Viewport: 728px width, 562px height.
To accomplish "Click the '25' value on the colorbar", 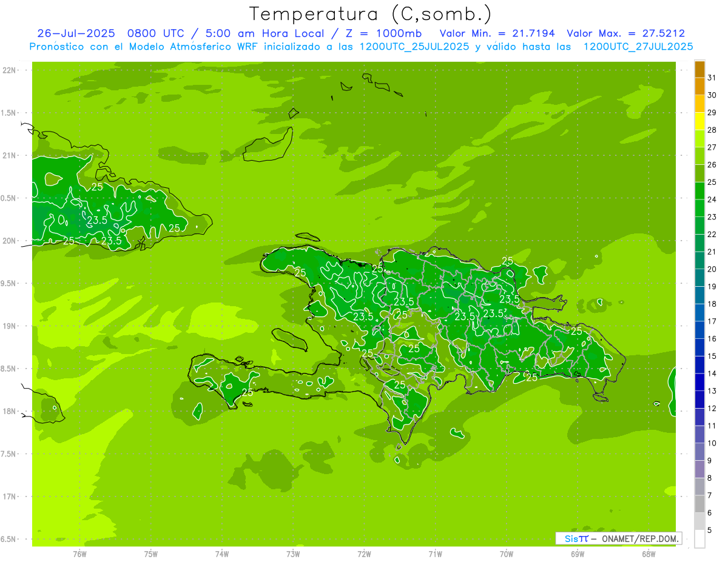I will (x=712, y=182).
